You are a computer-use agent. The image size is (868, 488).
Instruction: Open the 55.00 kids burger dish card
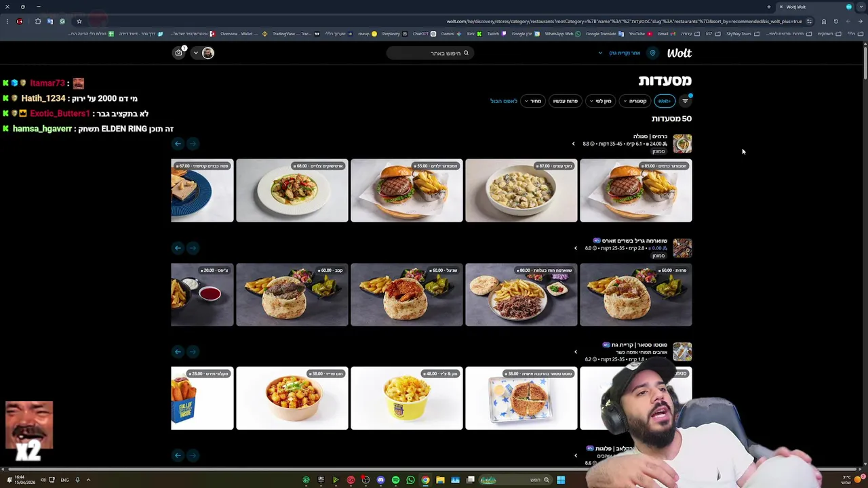[407, 190]
